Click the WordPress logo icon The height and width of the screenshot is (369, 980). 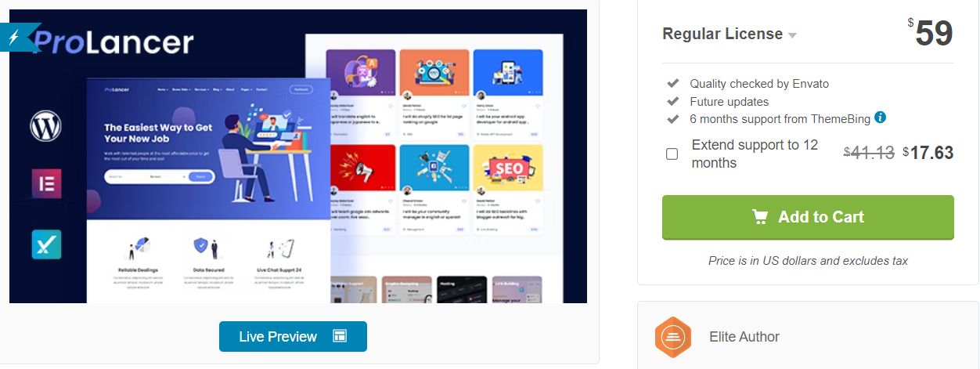point(46,125)
